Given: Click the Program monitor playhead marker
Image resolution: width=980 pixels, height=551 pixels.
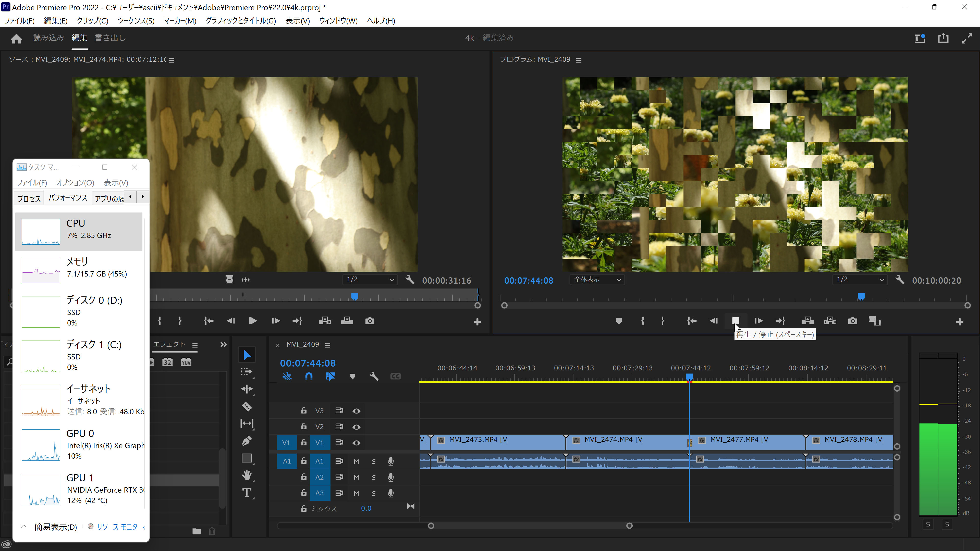Looking at the screenshot, I should tap(861, 296).
